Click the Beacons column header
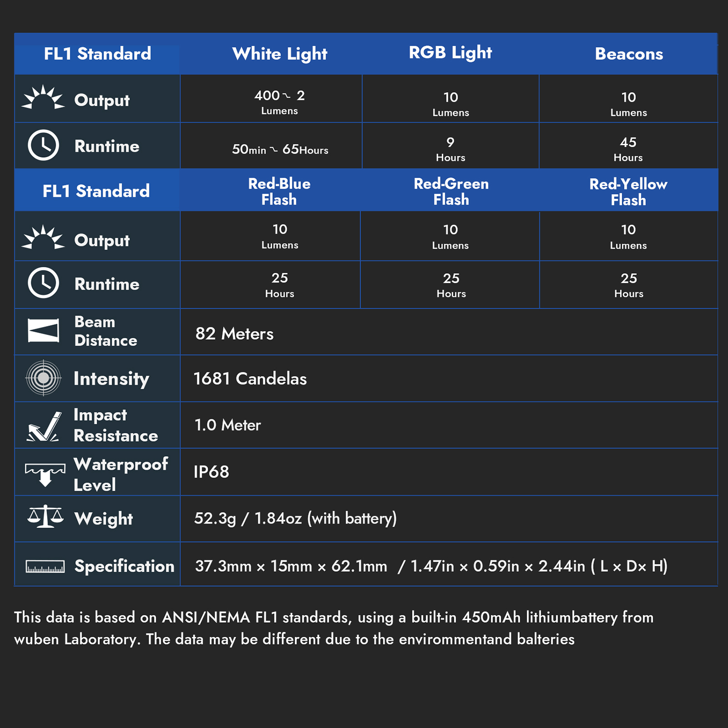 pos(629,54)
